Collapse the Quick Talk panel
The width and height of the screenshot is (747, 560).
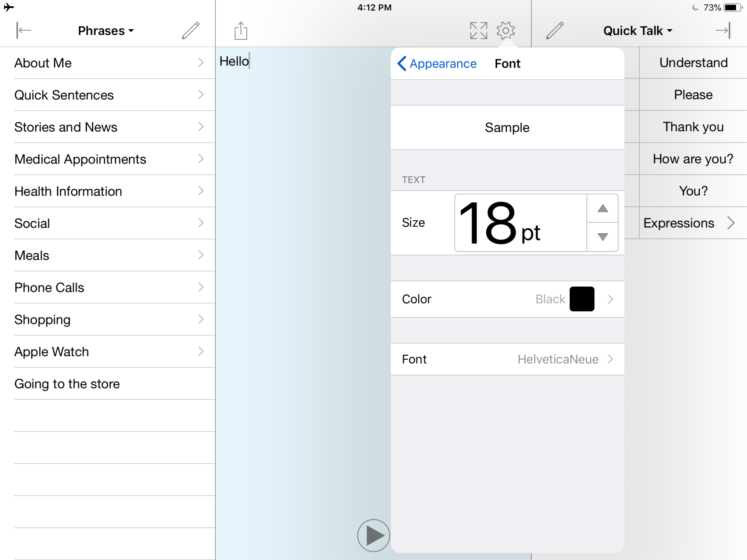point(723,30)
